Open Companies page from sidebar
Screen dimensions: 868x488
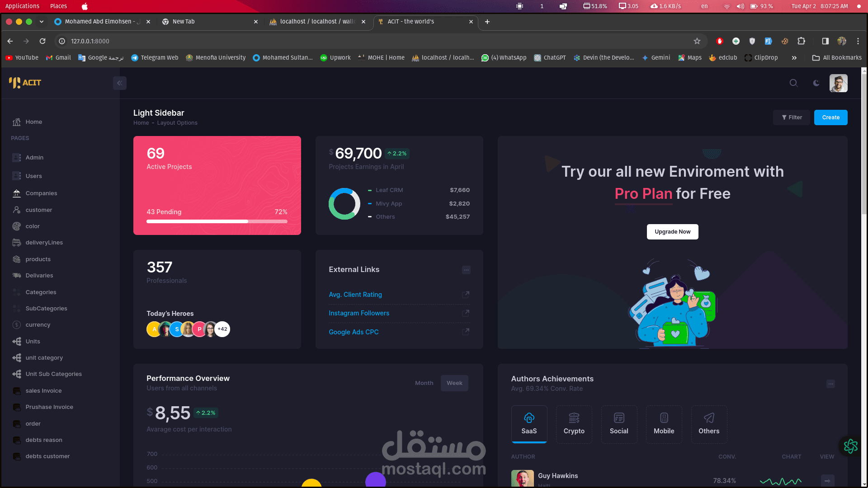[x=41, y=193]
